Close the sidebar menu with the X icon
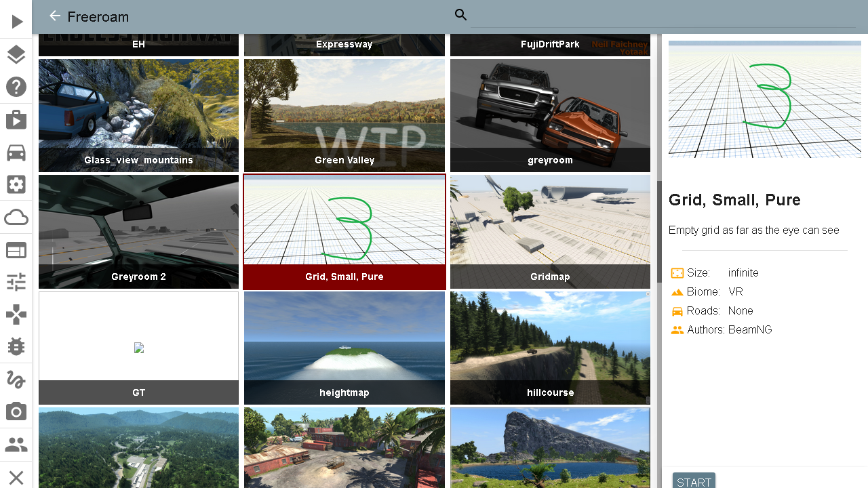 click(16, 477)
